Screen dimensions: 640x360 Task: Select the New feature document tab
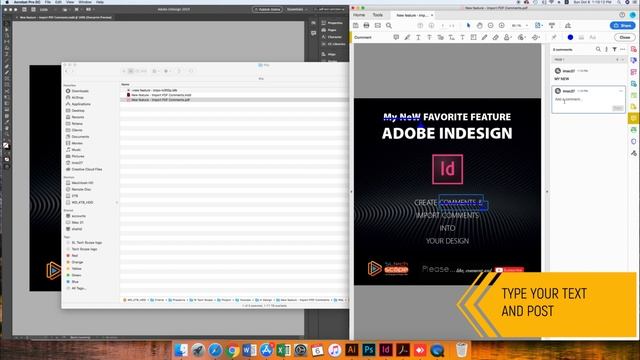(412, 15)
